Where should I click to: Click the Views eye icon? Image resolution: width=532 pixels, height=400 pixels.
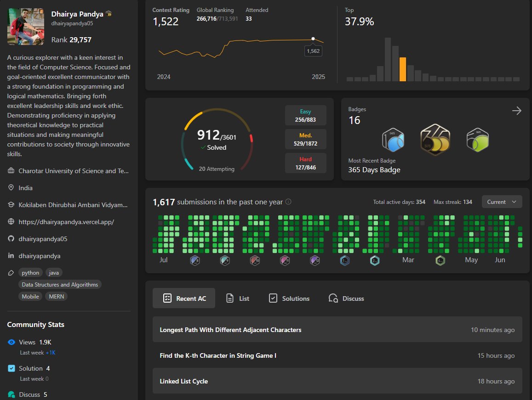pos(11,342)
